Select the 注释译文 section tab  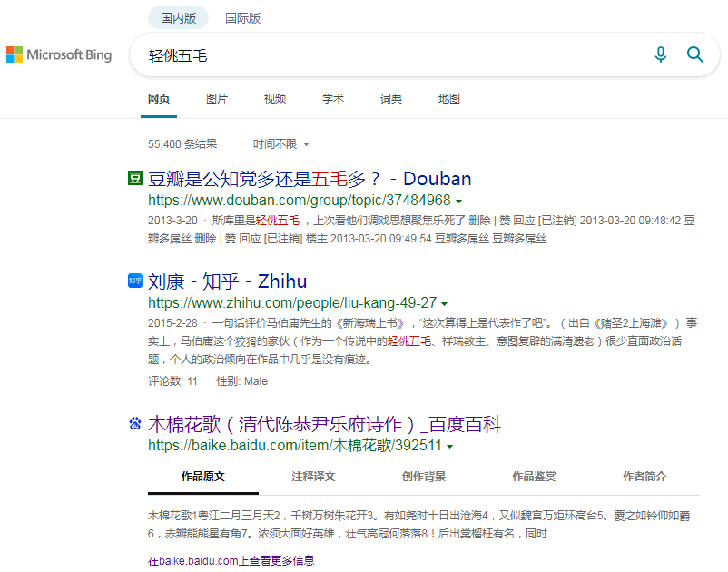(313, 477)
